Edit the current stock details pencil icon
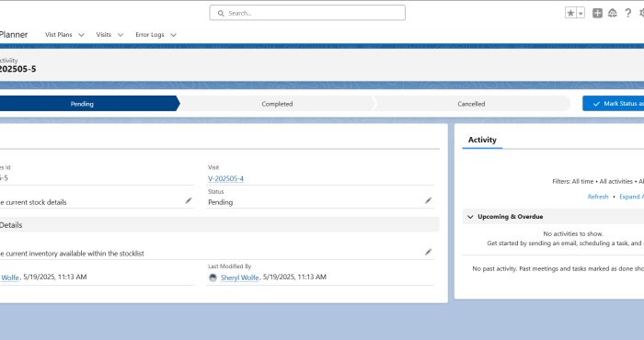 coord(189,200)
